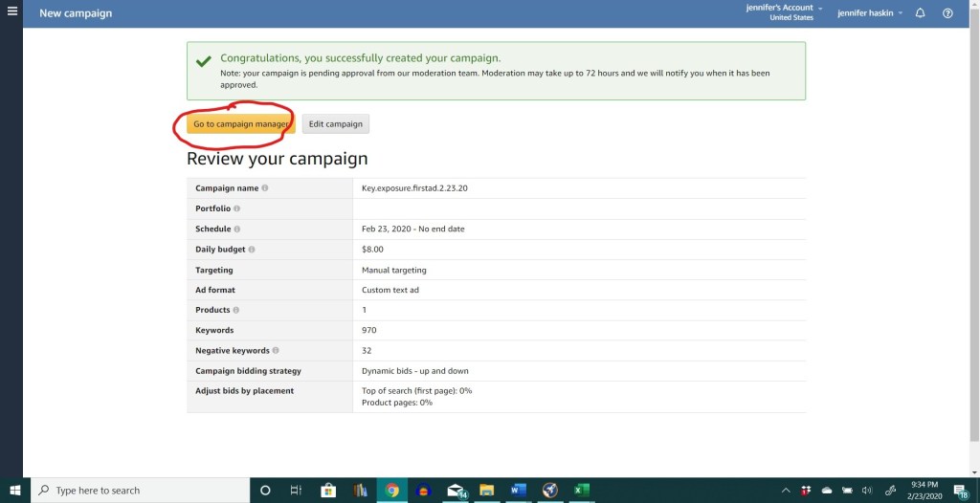Open the help question mark icon
The image size is (980, 503).
click(x=947, y=13)
